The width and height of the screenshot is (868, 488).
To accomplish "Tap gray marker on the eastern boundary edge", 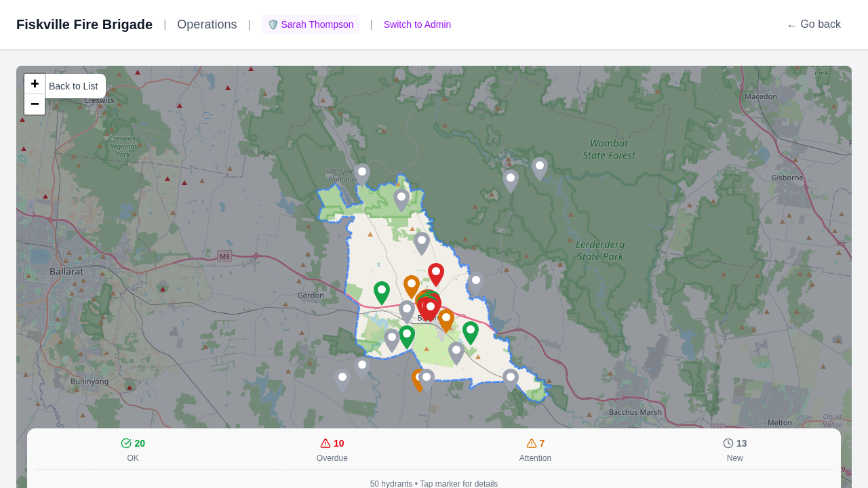I will click(476, 283).
